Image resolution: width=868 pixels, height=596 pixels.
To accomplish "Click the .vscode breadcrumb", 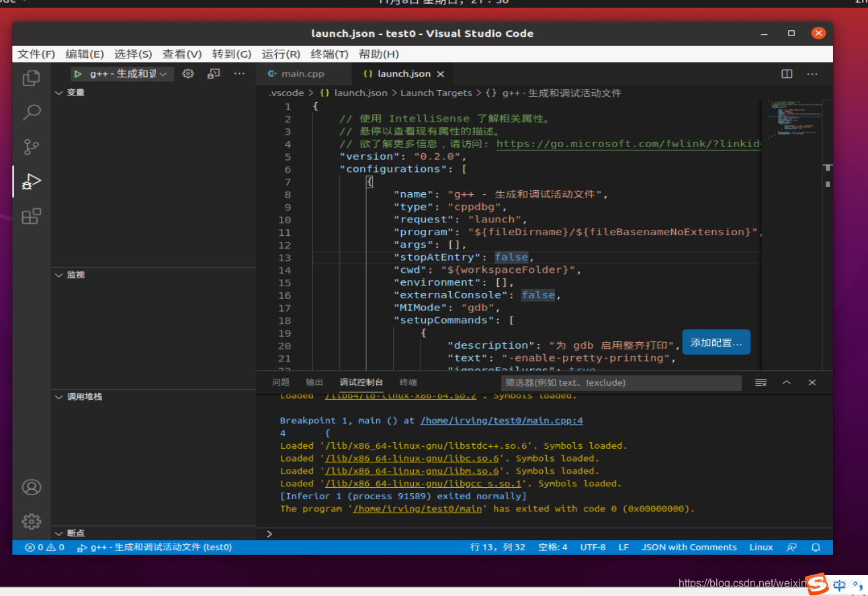I will click(286, 93).
